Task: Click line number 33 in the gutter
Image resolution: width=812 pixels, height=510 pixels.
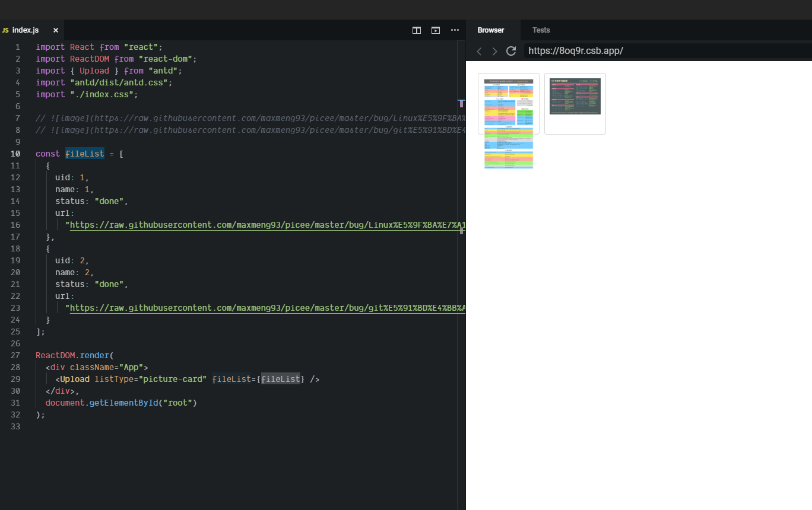Action: 16,426
